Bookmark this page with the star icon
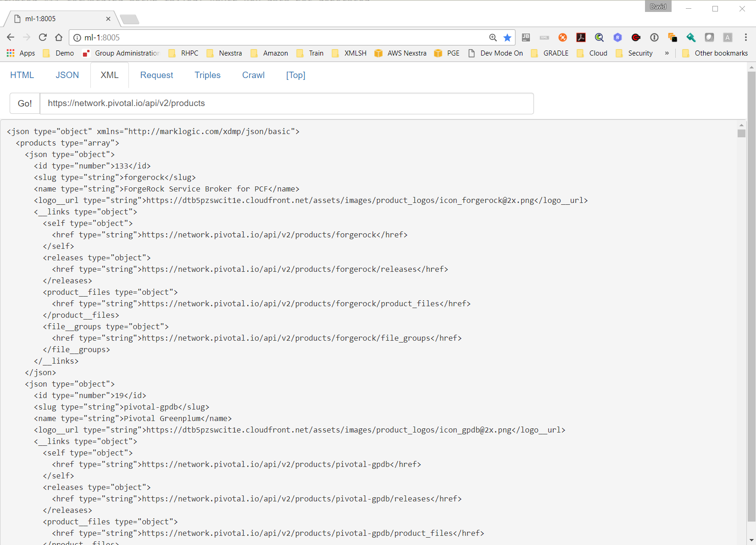 pos(507,38)
